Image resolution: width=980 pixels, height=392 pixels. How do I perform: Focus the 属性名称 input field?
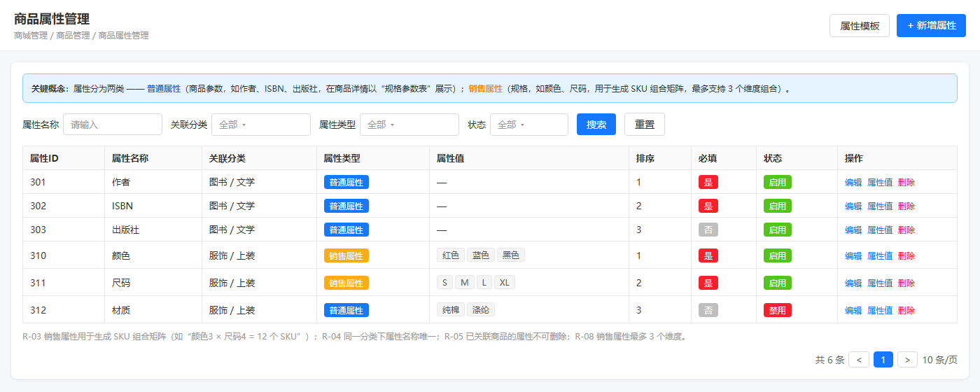(x=113, y=125)
